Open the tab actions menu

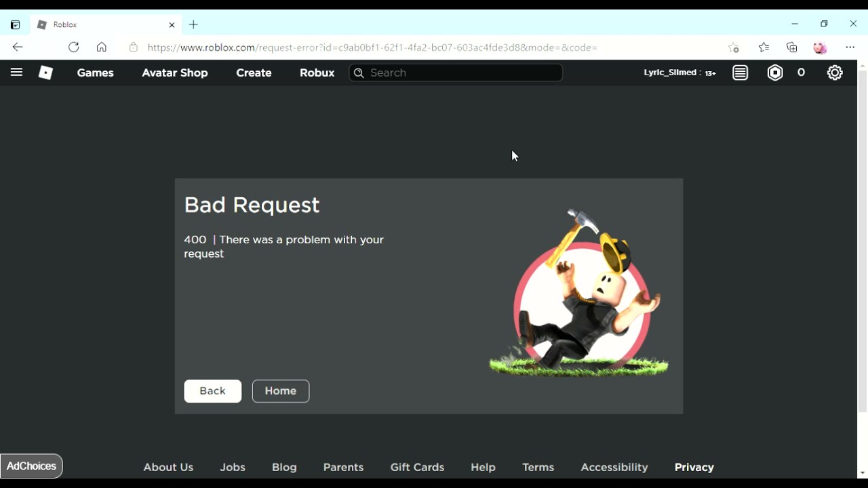15,25
